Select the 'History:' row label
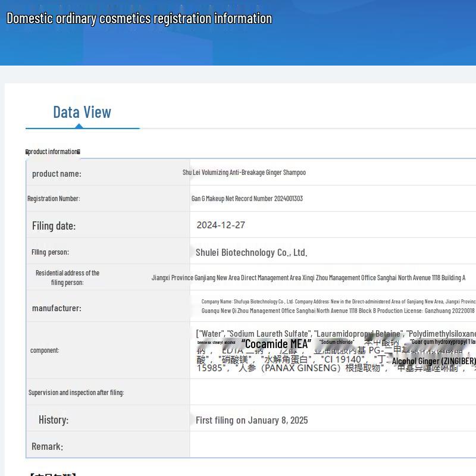Viewport: 476px width, 476px height. (x=54, y=420)
